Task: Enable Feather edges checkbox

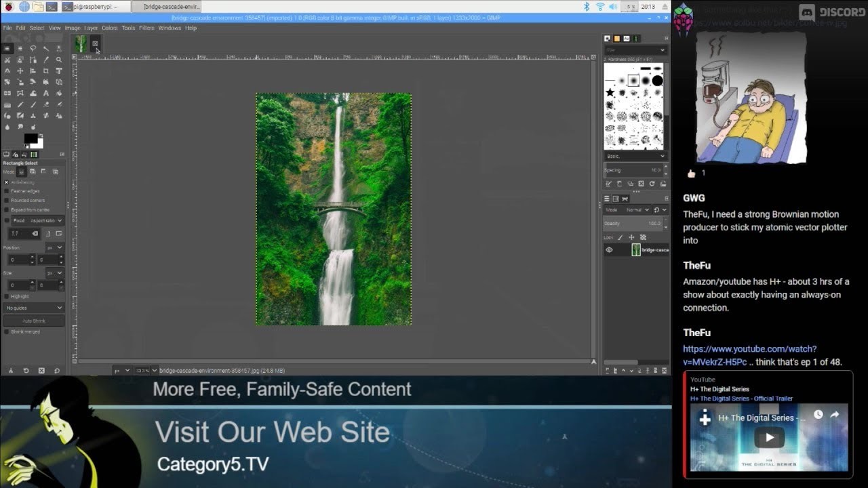Action: [7, 191]
